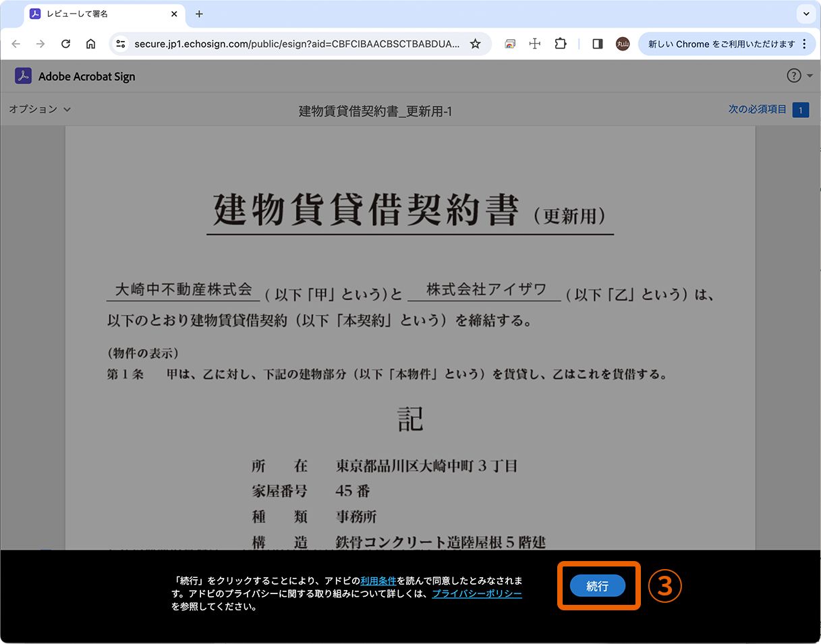Click the 続行 button
Screen dimensions: 821x644
click(x=598, y=586)
